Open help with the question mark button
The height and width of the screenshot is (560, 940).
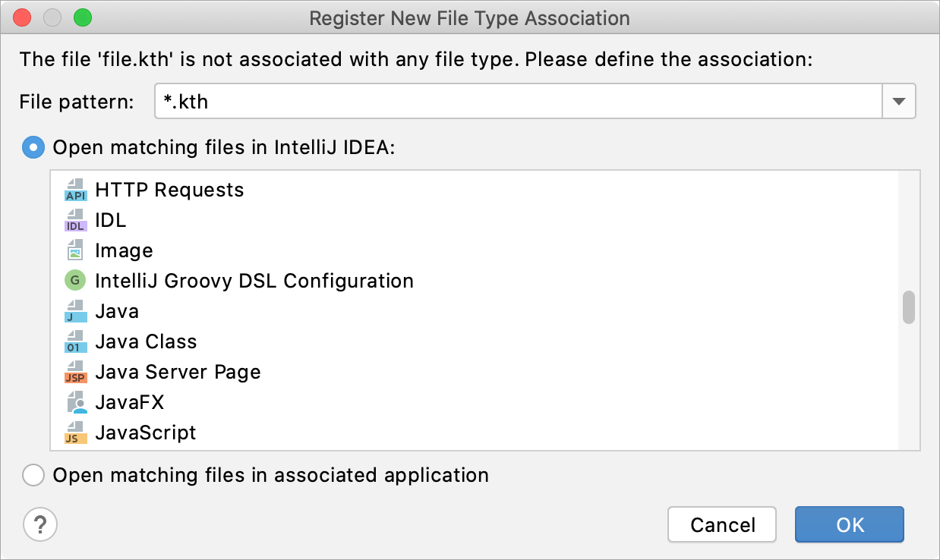[x=40, y=524]
